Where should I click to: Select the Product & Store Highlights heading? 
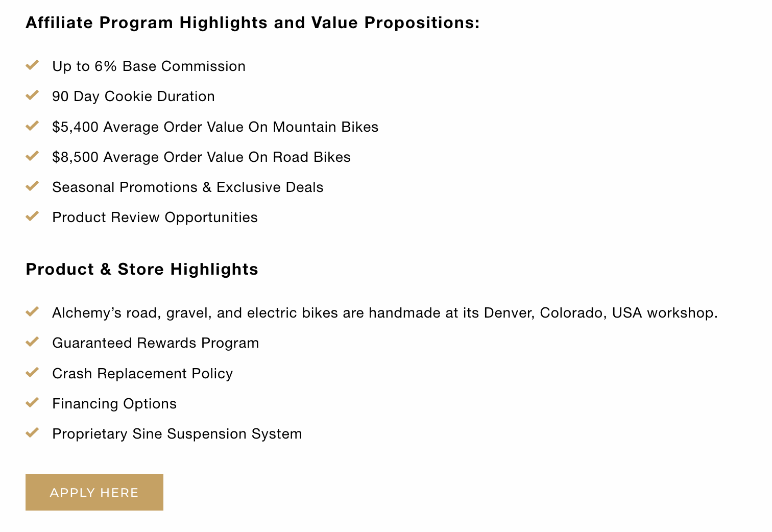[x=142, y=269]
